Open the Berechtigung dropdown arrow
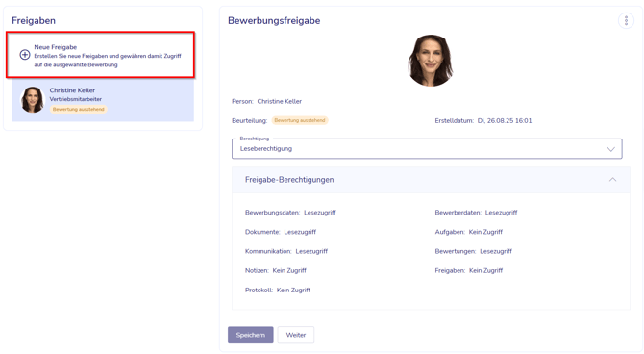 pyautogui.click(x=610, y=149)
